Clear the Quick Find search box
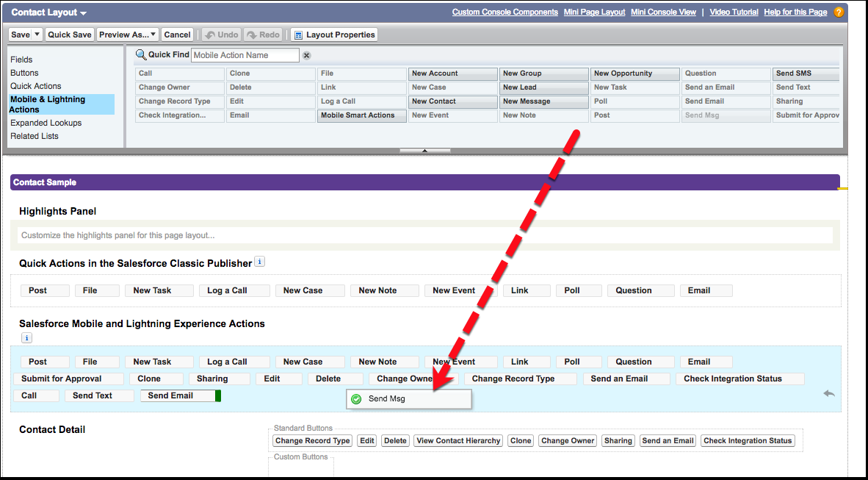Viewport: 868px width, 480px height. point(306,55)
